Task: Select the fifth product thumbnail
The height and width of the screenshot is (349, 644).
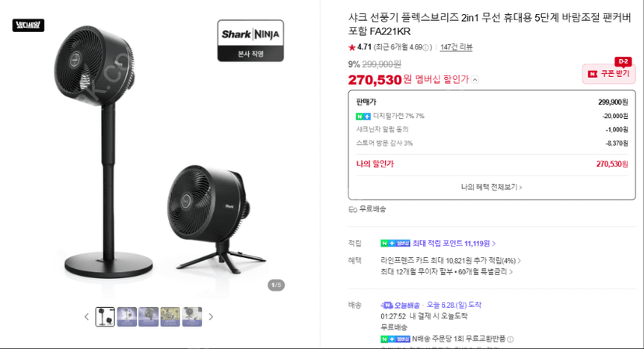Action: click(x=192, y=317)
